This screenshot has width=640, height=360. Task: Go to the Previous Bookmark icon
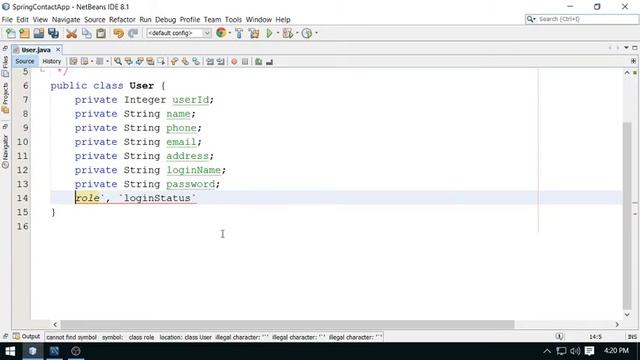coord(174,62)
